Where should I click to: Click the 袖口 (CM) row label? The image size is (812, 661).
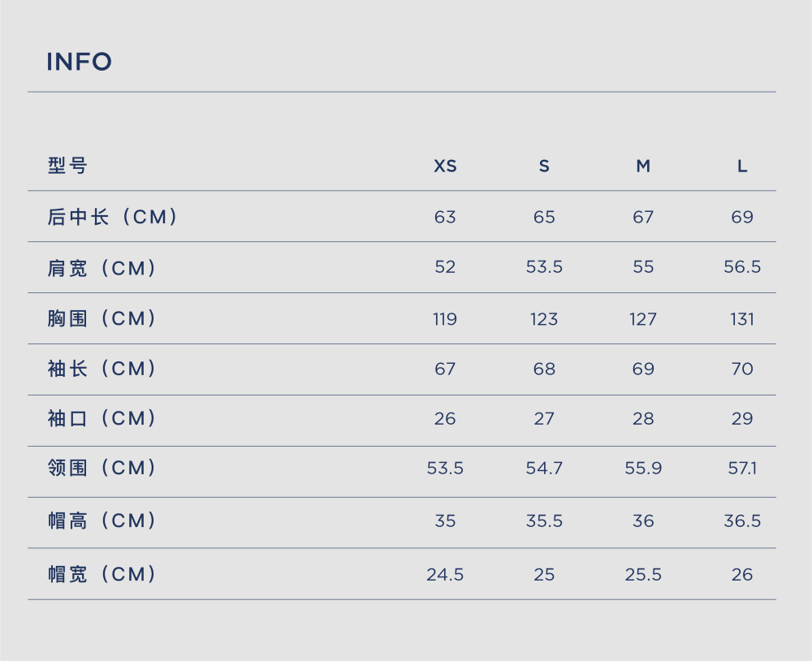[101, 418]
